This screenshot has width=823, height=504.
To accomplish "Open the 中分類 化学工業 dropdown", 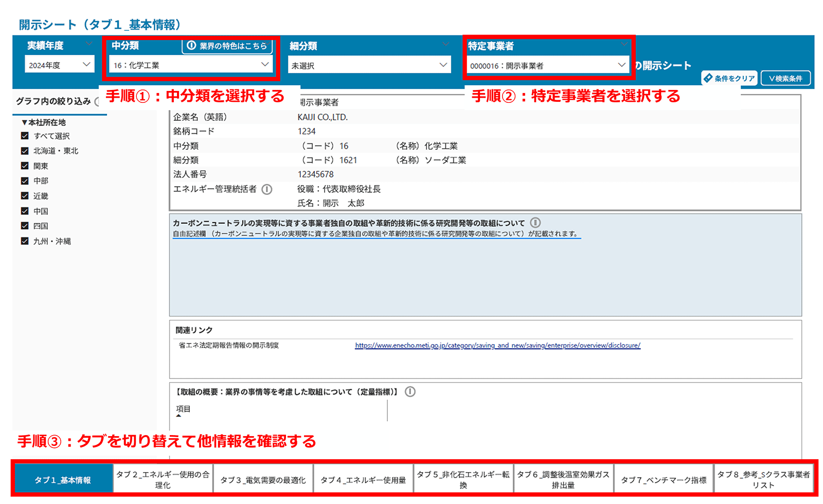I will click(x=191, y=65).
